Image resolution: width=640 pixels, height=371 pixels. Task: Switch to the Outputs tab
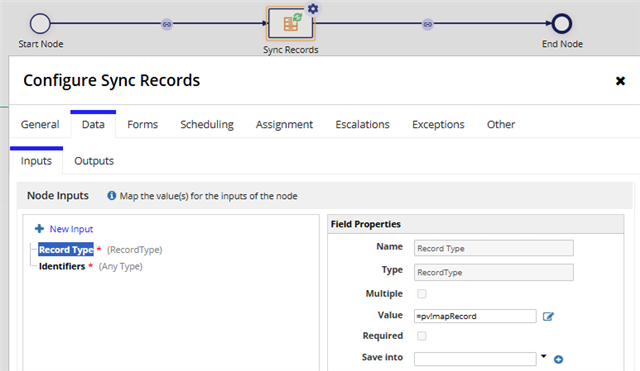94,161
